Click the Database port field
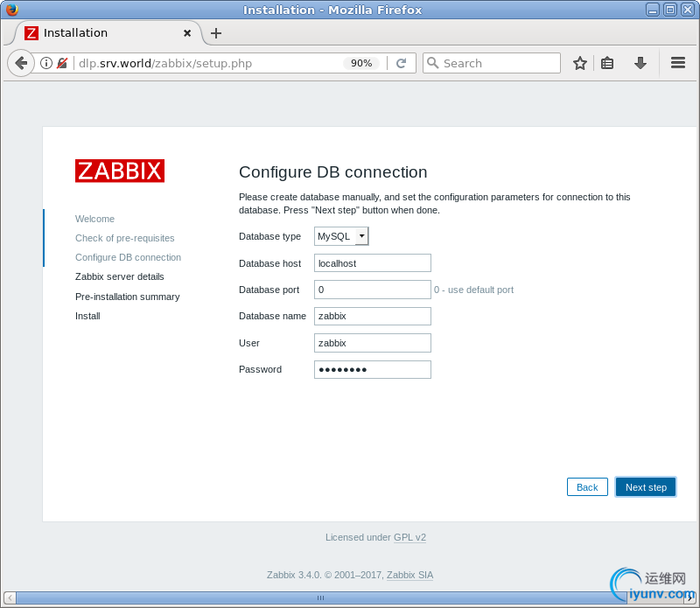The height and width of the screenshot is (608, 700). coord(373,290)
